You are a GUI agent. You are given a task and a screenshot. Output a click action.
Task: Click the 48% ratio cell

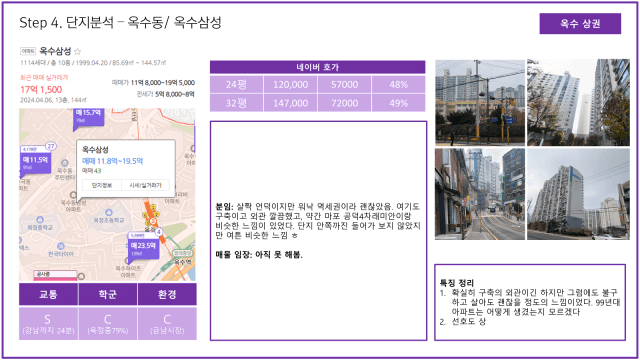(x=398, y=84)
